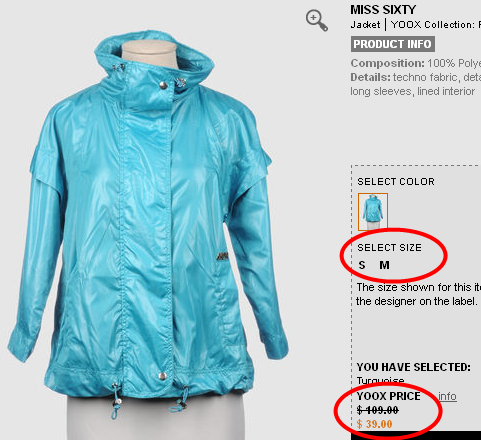Click the Composition label
The image size is (481, 440).
(x=388, y=63)
